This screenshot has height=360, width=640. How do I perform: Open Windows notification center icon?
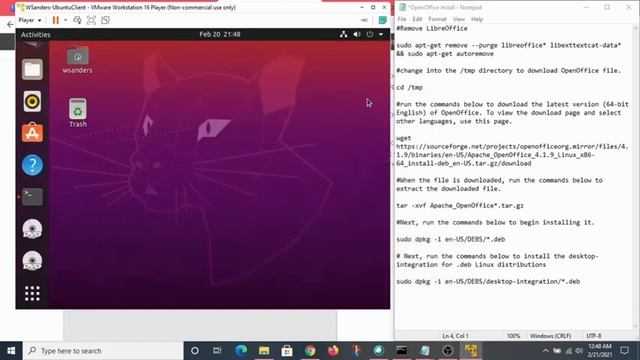(624, 351)
